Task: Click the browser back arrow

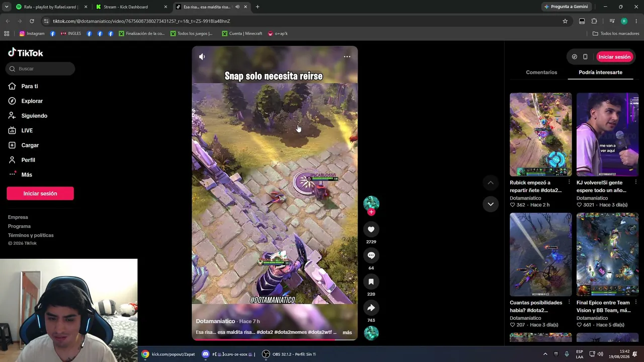Action: pos(8,21)
